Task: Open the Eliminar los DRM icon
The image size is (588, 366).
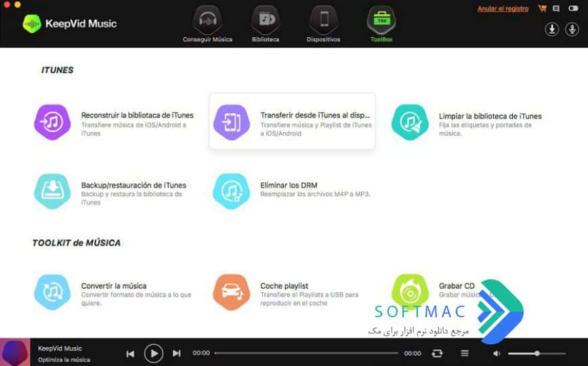Action: tap(232, 191)
